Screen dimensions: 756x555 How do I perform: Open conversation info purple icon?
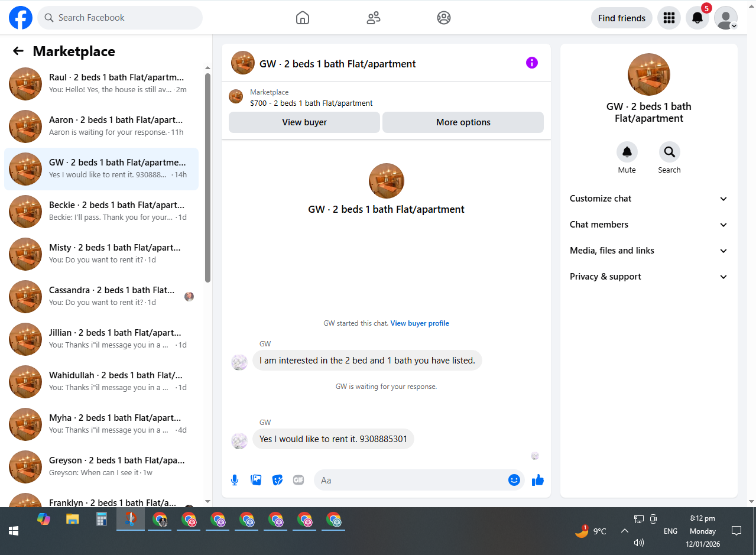[x=532, y=63]
